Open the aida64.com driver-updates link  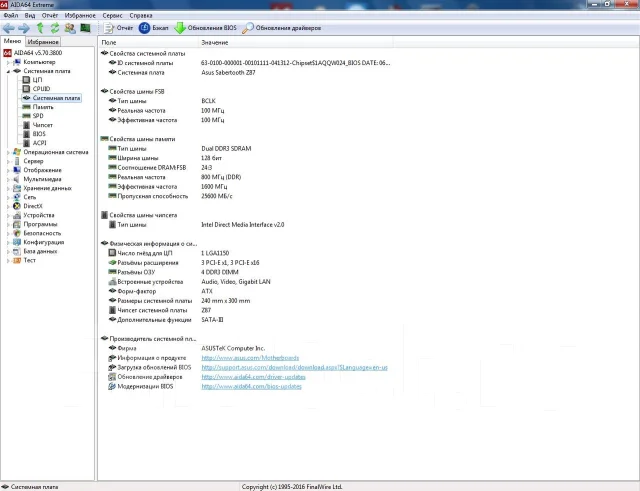click(x=253, y=377)
